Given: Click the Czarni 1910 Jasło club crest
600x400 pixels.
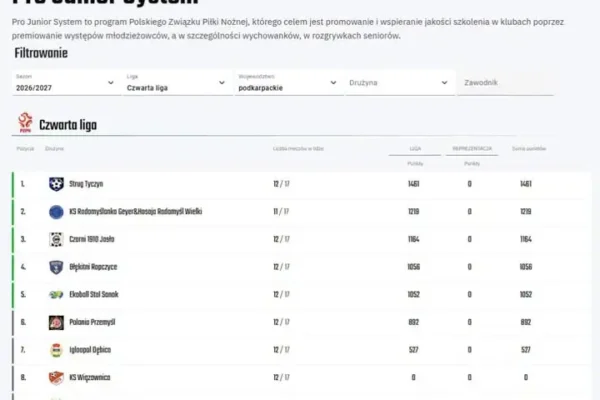Looking at the screenshot, I should 56,239.
